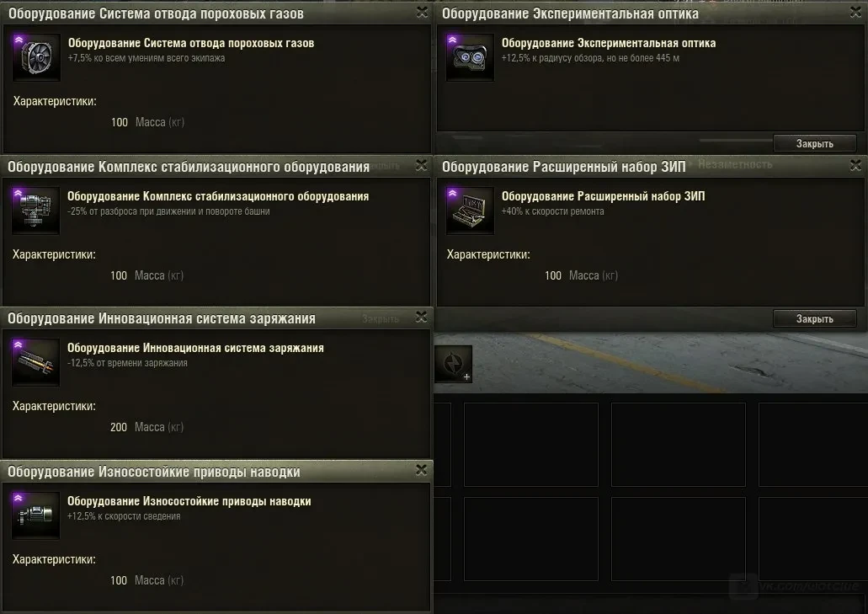Close the Износостойкие приводы наводки window

point(421,470)
